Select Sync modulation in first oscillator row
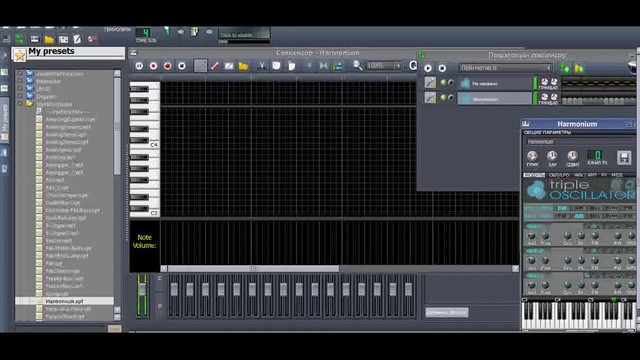640x360 pixels. 612,208
